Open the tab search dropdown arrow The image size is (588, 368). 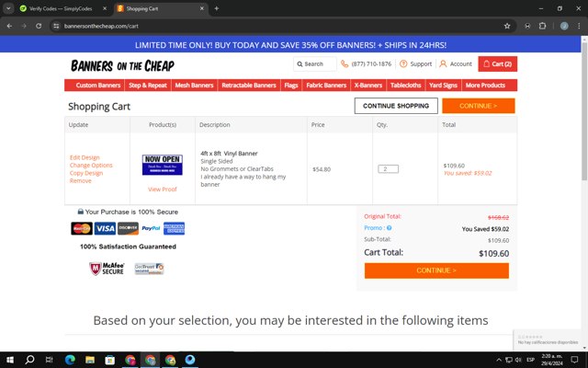pyautogui.click(x=8, y=8)
